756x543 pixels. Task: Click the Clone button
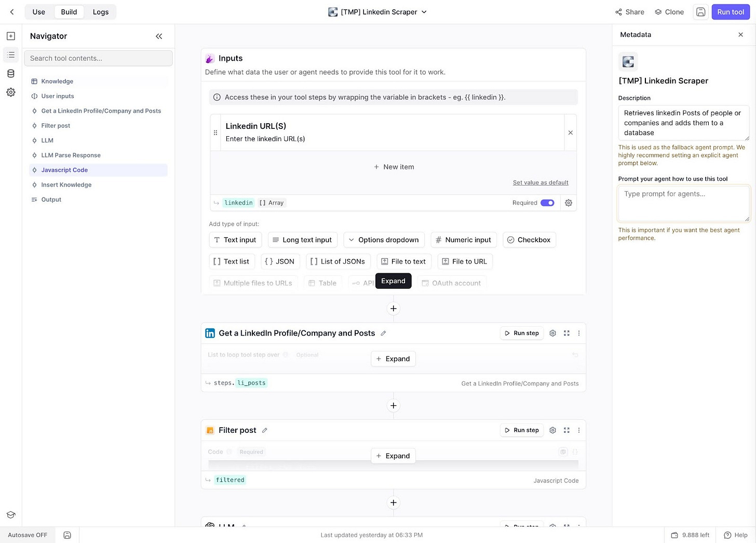[669, 12]
